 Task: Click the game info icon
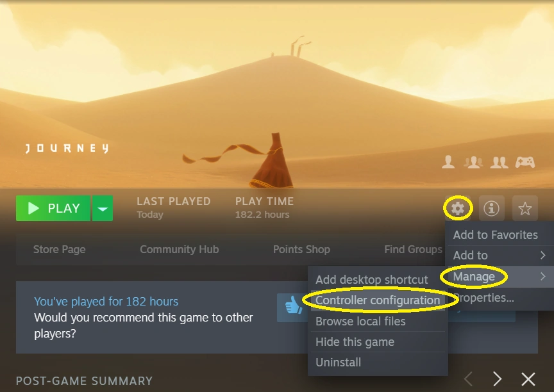[x=491, y=208]
